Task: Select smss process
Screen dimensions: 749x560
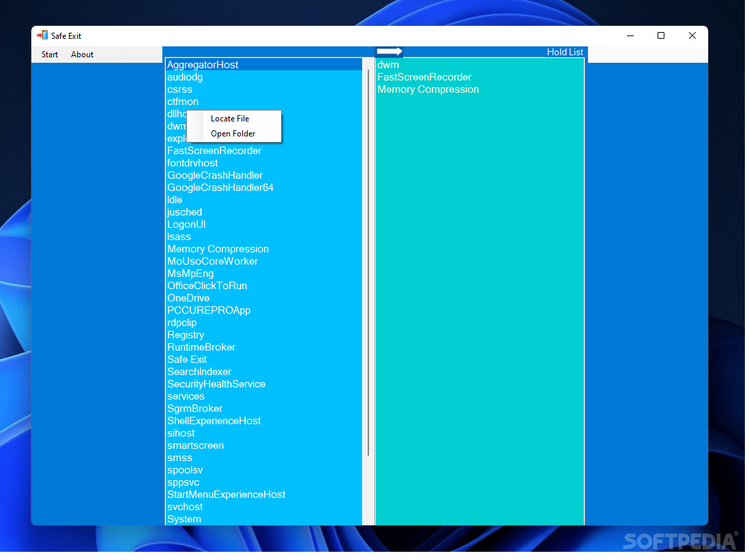Action: click(x=265, y=458)
